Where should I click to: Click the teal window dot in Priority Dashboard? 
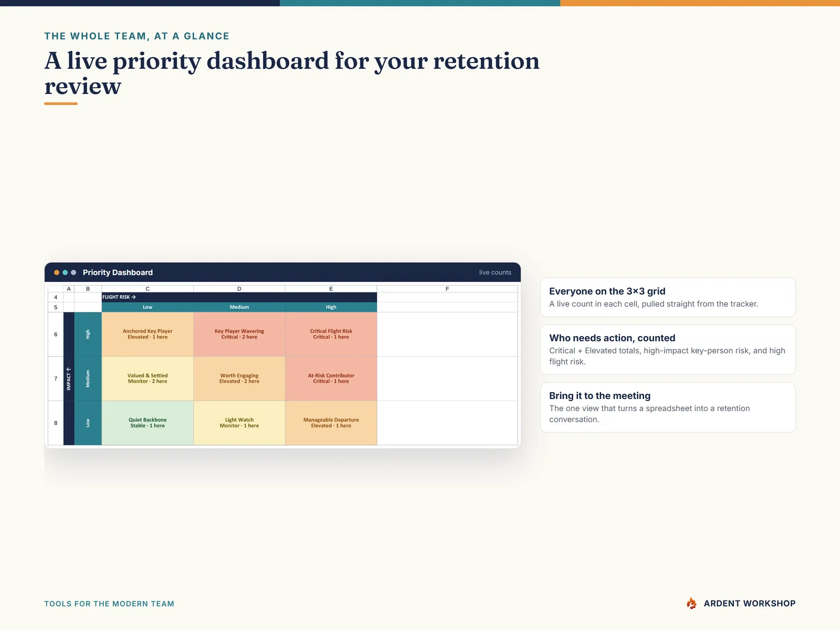click(65, 272)
